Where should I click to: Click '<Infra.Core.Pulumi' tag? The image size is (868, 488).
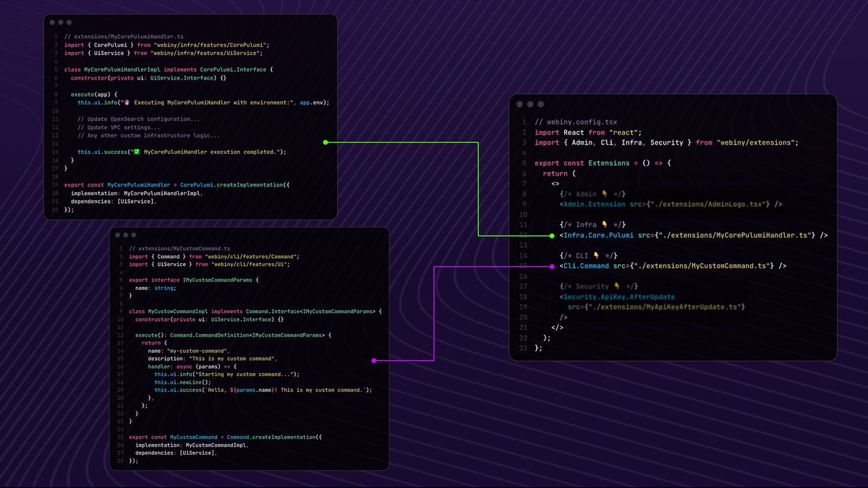point(597,235)
